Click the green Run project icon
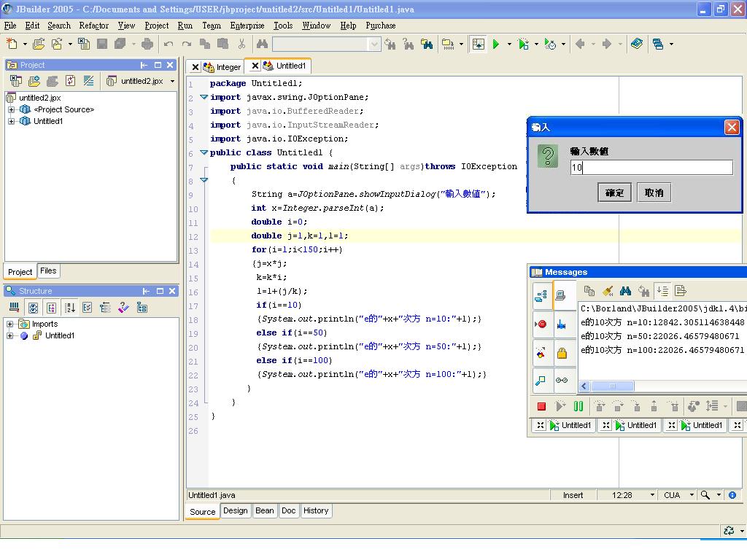Image resolution: width=747 pixels, height=560 pixels. pyautogui.click(x=496, y=44)
